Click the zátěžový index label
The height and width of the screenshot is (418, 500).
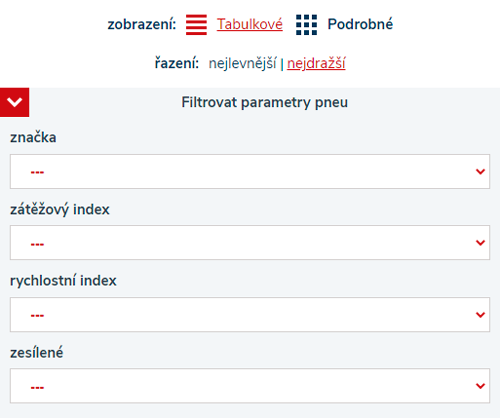60,209
